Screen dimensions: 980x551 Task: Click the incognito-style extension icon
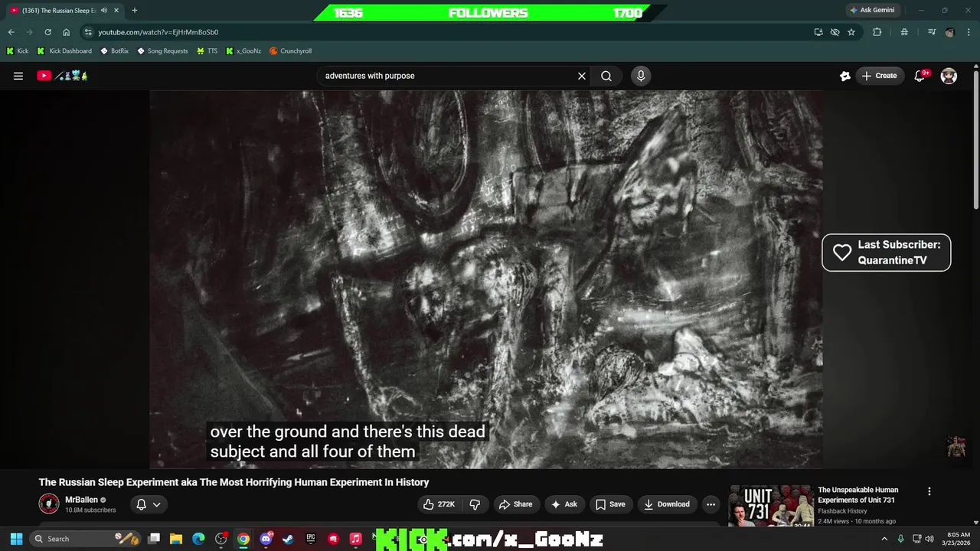(904, 32)
